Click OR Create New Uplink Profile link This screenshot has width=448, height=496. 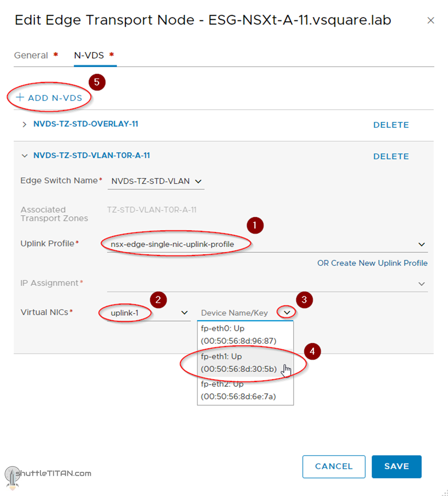[372, 263]
